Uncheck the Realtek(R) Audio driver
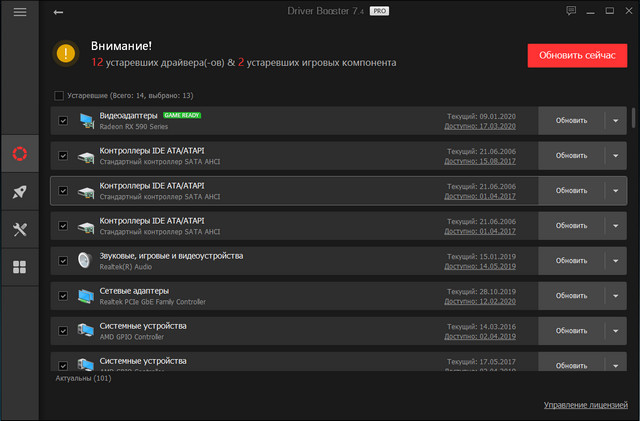The image size is (640, 421). (63, 261)
